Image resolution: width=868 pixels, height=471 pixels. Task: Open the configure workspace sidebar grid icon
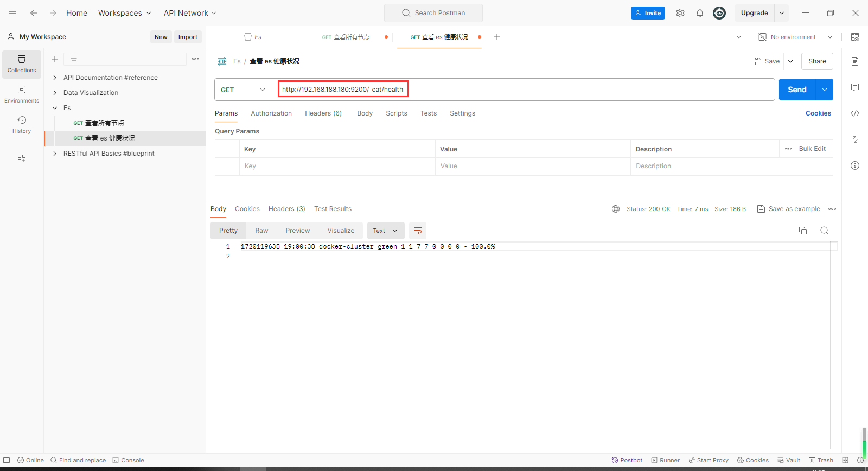(22, 158)
